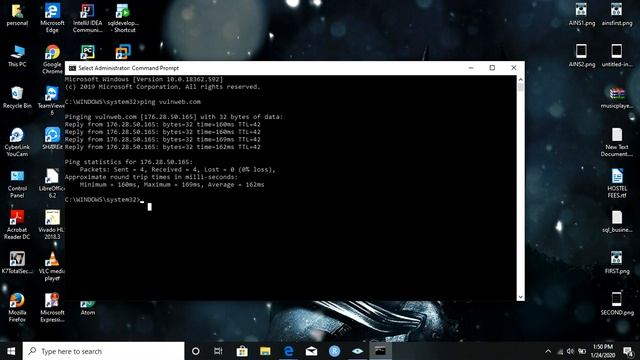
Task: Open Microsoft Edge desktop shortcut
Action: click(x=52, y=18)
